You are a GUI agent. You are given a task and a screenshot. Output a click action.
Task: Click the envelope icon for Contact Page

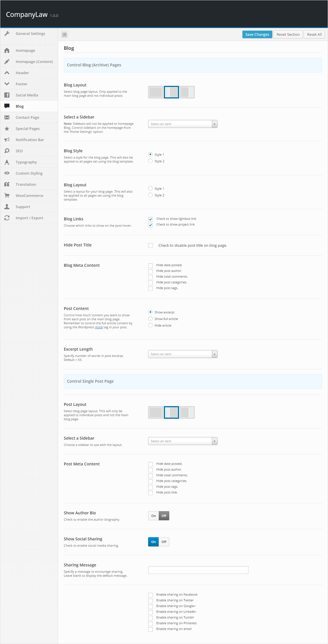(7, 117)
